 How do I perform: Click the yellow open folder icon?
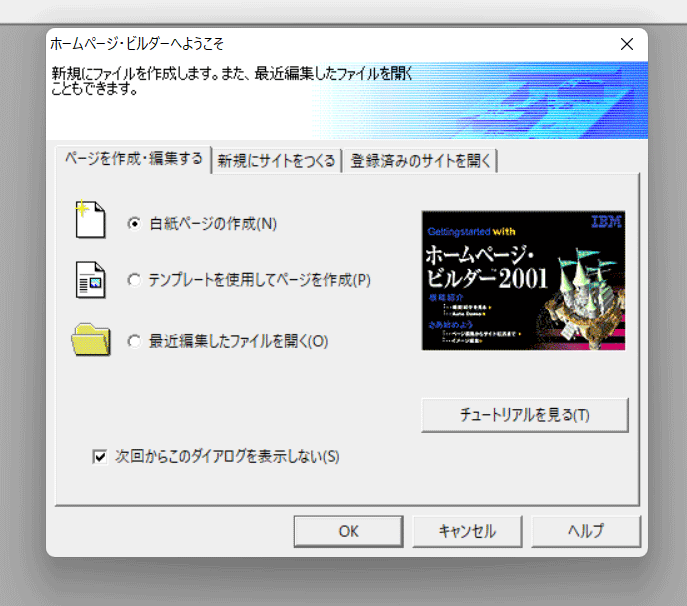pyautogui.click(x=90, y=340)
